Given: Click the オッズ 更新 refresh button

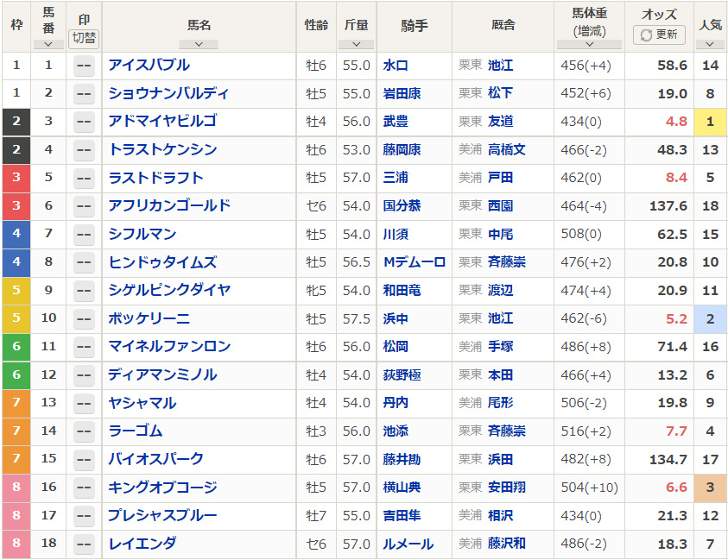Looking at the screenshot, I should 659,35.
